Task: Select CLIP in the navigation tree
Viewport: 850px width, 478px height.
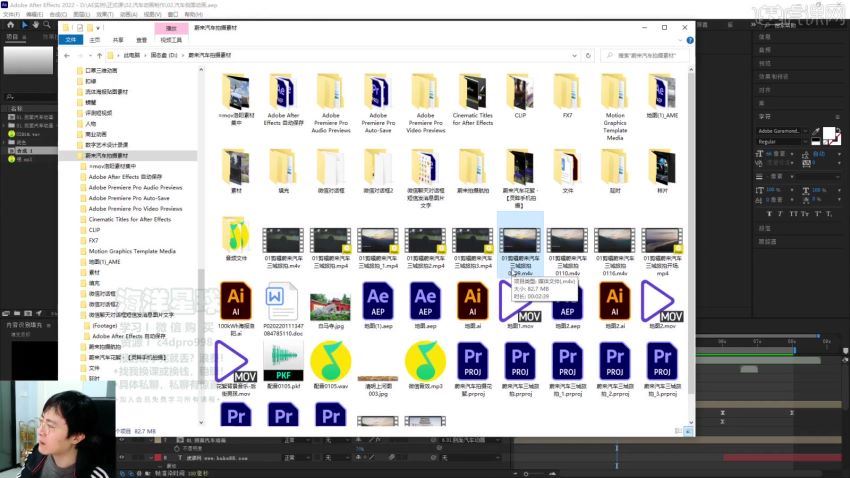Action: [94, 230]
